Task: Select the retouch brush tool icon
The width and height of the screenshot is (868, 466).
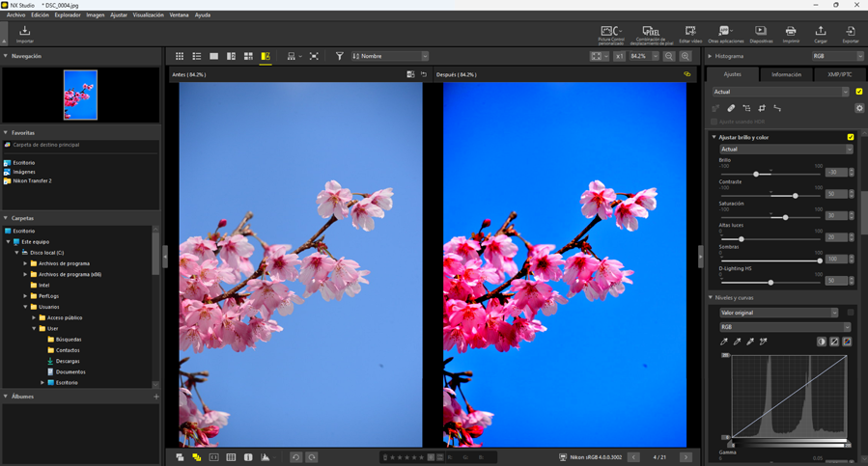Action: click(x=731, y=109)
